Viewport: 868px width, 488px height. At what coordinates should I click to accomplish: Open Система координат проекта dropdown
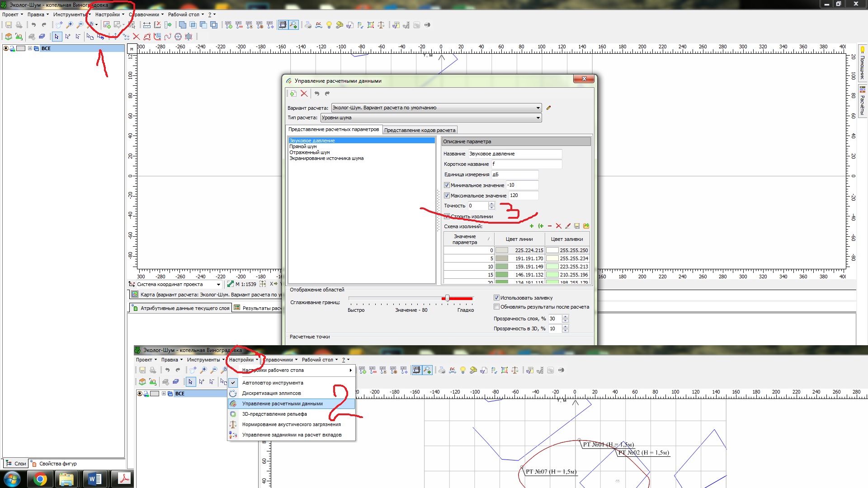coord(218,285)
